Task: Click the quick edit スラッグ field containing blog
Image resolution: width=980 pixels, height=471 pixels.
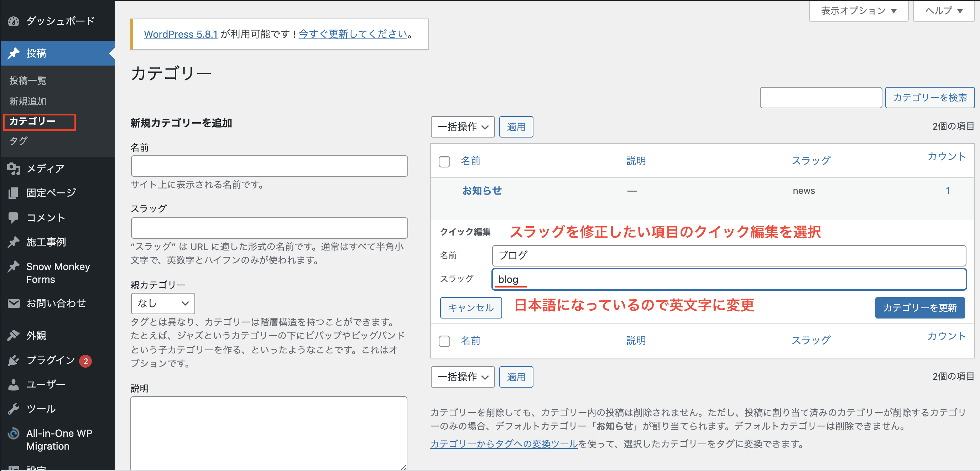Action: point(729,279)
